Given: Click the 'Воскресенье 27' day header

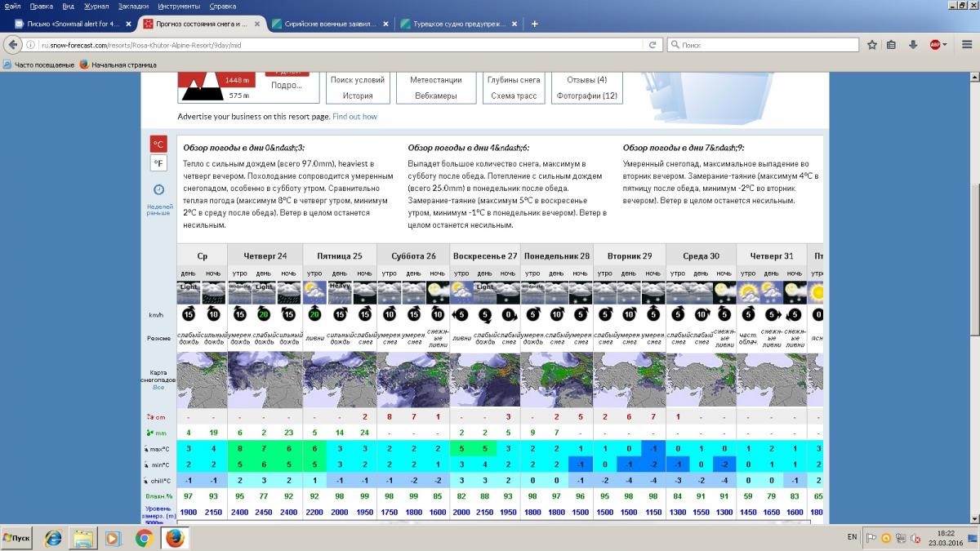Looking at the screenshot, I should [x=485, y=256].
